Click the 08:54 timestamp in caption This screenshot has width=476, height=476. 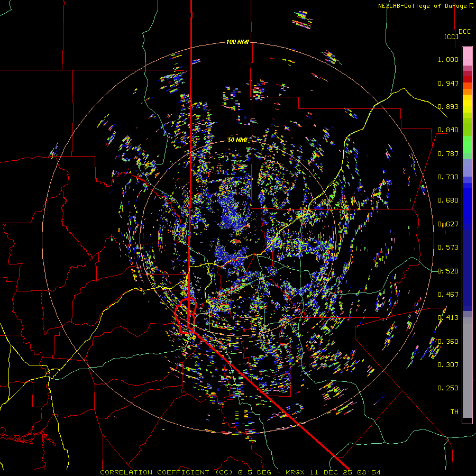[369, 472]
